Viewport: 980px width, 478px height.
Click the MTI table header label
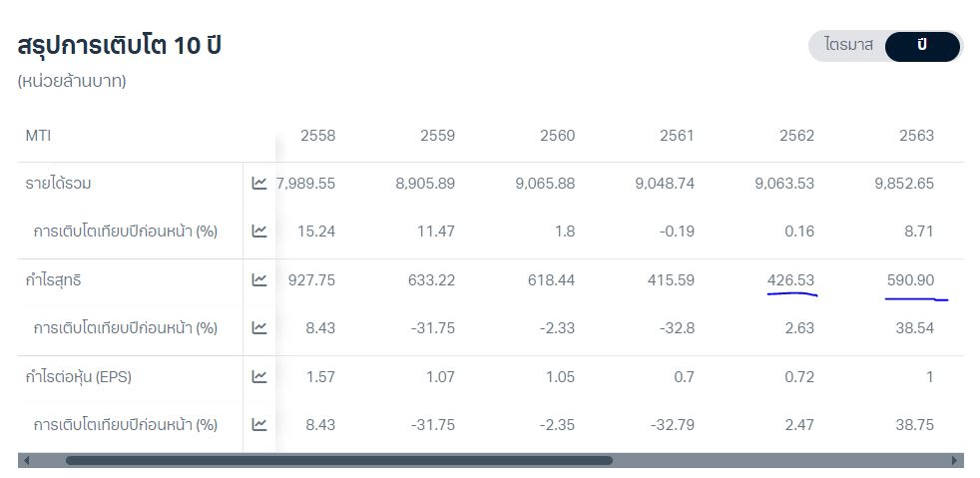point(38,136)
